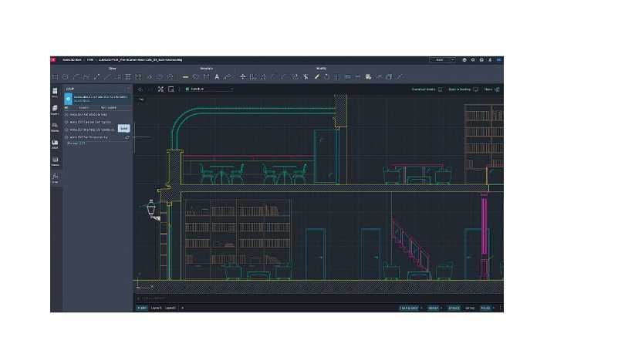Select the Move modify tool
618x364 pixels.
point(243,77)
